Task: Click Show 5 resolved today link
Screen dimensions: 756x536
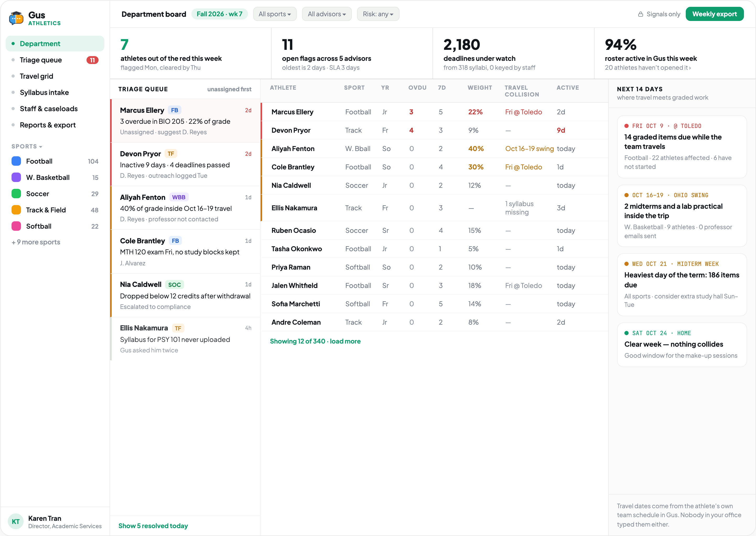Action: pyautogui.click(x=153, y=526)
